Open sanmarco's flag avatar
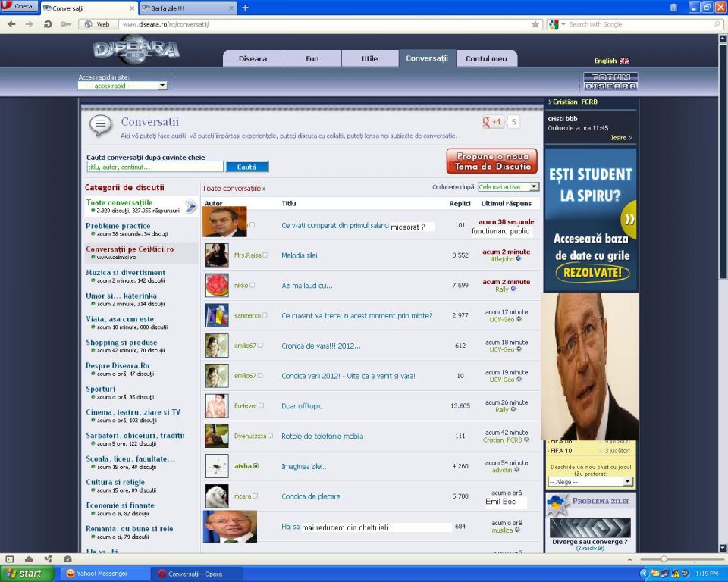Viewport: 728px width, 582px height. tap(217, 315)
